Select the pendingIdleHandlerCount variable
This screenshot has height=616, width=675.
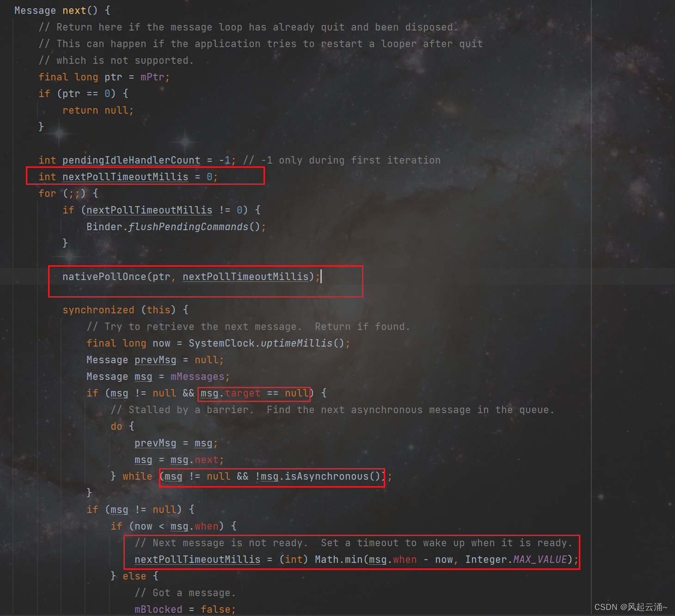131,160
